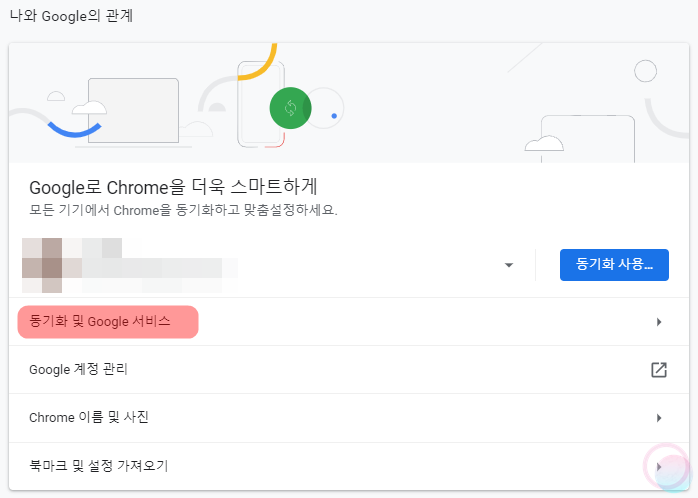Click arrow next to 동기화 및 Google 서비스
The width and height of the screenshot is (698, 498).
(x=659, y=322)
